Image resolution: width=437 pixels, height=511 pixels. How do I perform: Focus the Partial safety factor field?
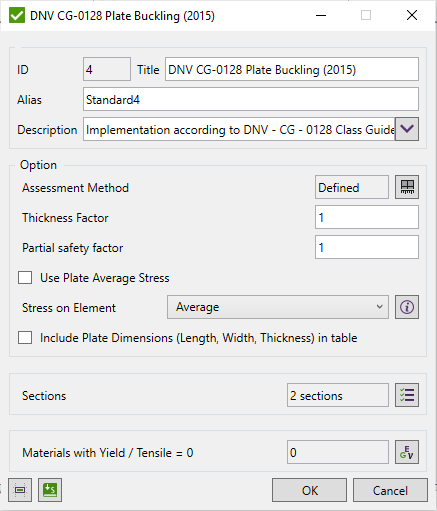tap(367, 247)
